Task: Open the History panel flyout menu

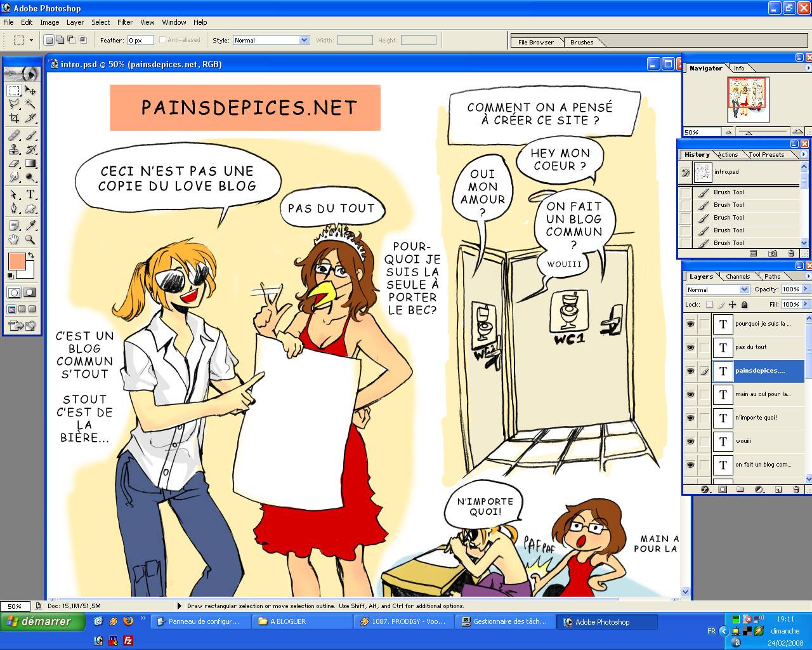Action: click(804, 154)
